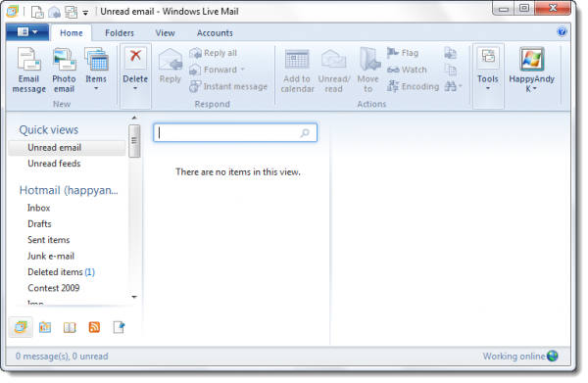This screenshot has width=588, height=383.
Task: Click the Quick views heading
Action: [49, 130]
